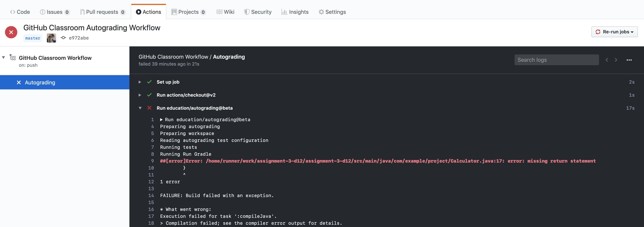This screenshot has height=227, width=644.
Task: Open the Issues tab
Action: 55,12
